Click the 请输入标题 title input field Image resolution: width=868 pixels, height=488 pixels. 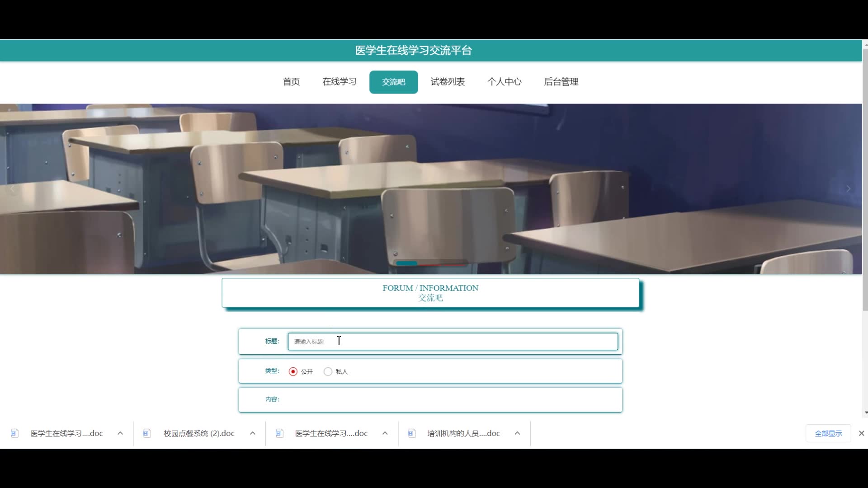[x=453, y=342]
